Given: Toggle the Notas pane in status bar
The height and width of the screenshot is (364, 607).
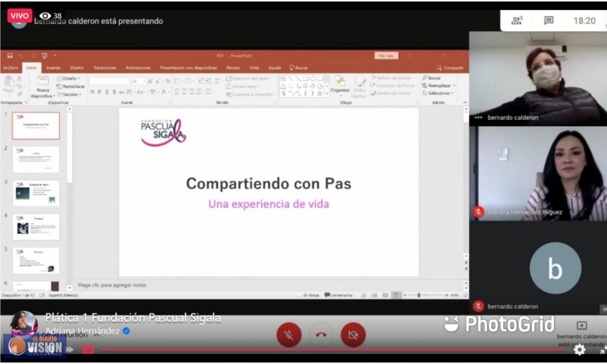Looking at the screenshot, I should pyautogui.click(x=311, y=295).
